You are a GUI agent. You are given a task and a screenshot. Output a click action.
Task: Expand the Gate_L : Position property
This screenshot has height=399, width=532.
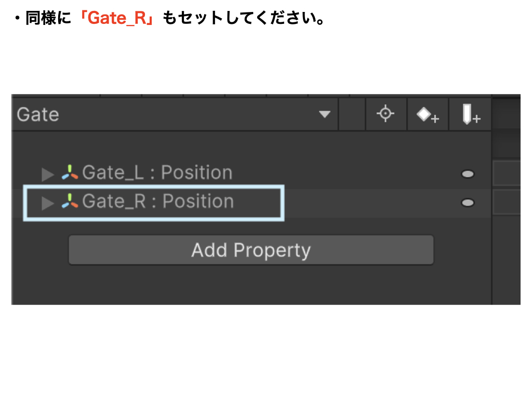[47, 174]
